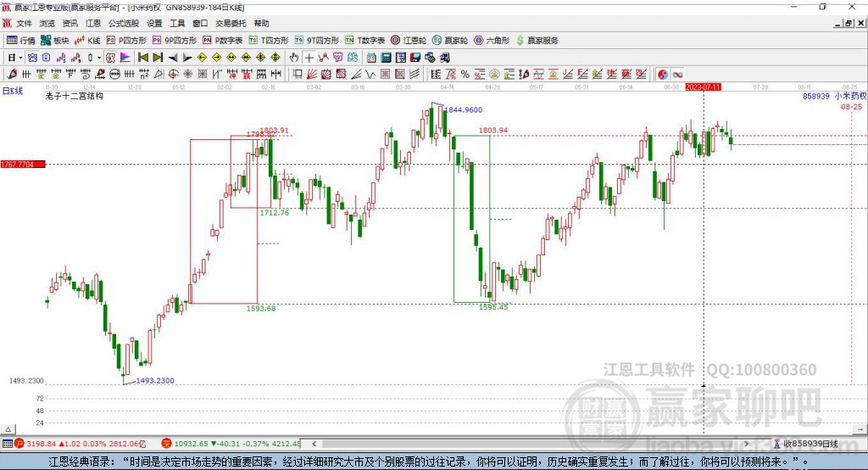Open the 六角形 hexagon tool
The width and height of the screenshot is (868, 470).
pyautogui.click(x=492, y=41)
